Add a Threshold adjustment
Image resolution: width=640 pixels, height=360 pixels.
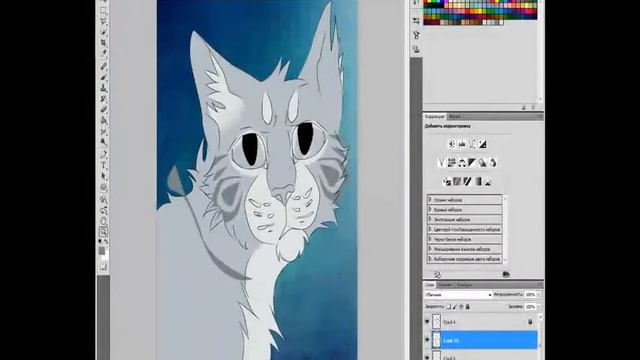point(468,181)
